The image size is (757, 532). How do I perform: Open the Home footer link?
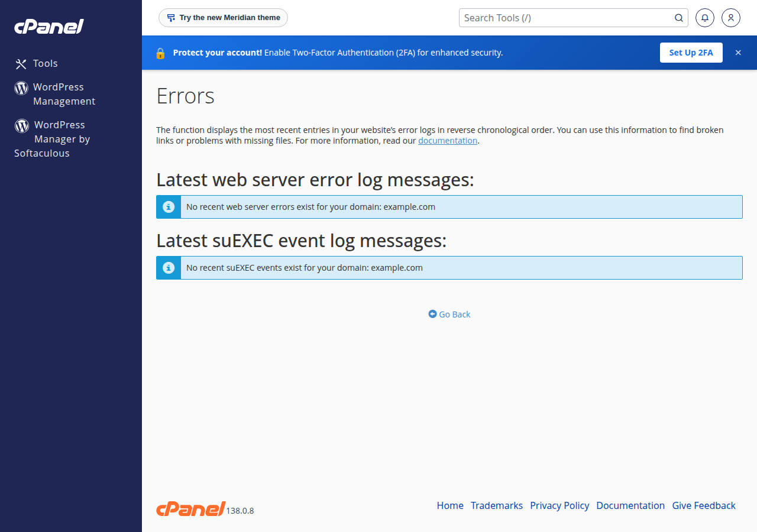click(450, 505)
